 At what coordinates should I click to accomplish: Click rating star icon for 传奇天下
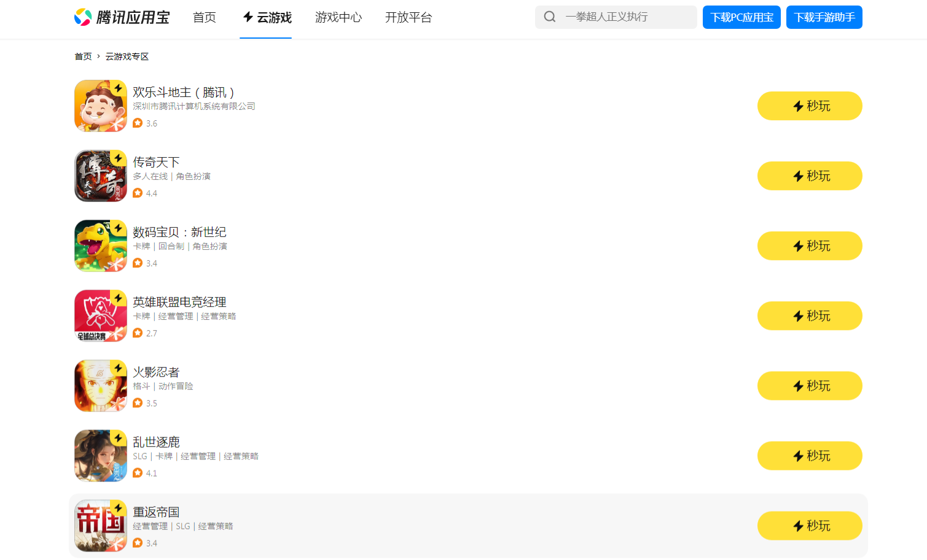(x=138, y=193)
